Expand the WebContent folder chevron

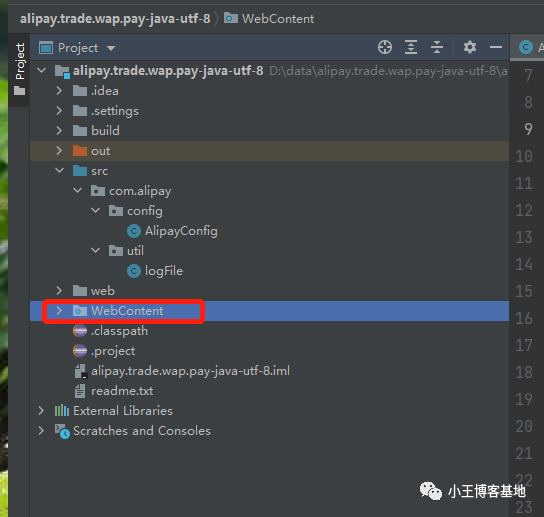59,311
